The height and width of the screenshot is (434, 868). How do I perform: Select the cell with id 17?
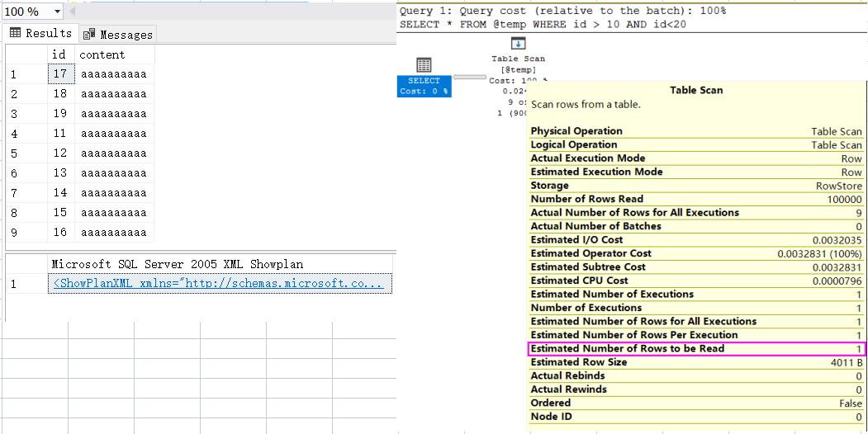[59, 74]
